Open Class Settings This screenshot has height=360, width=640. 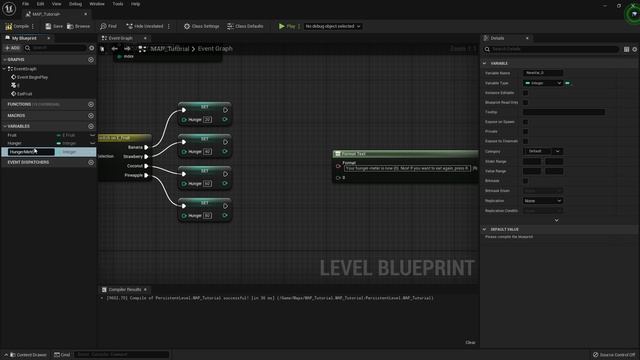click(201, 26)
